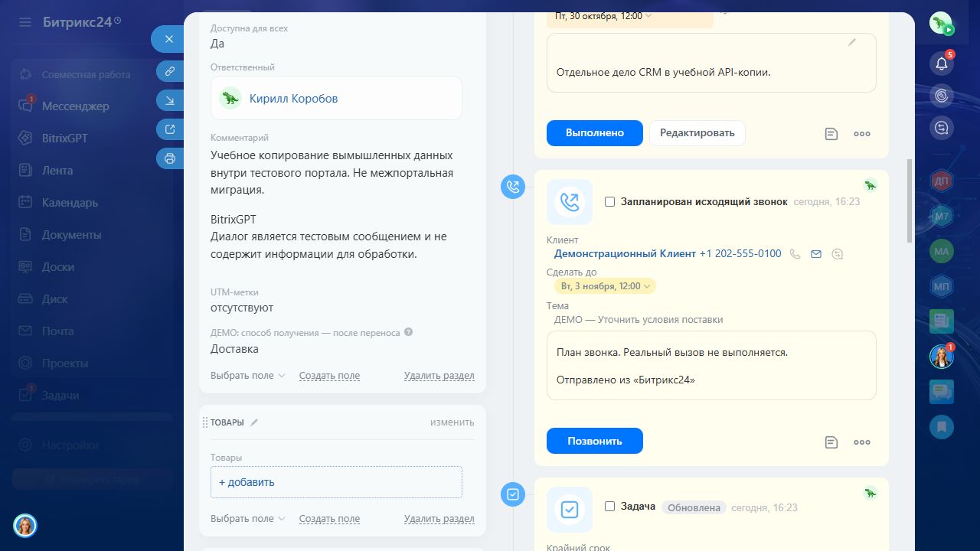Click the envelope icon next to the client phone

(x=816, y=254)
